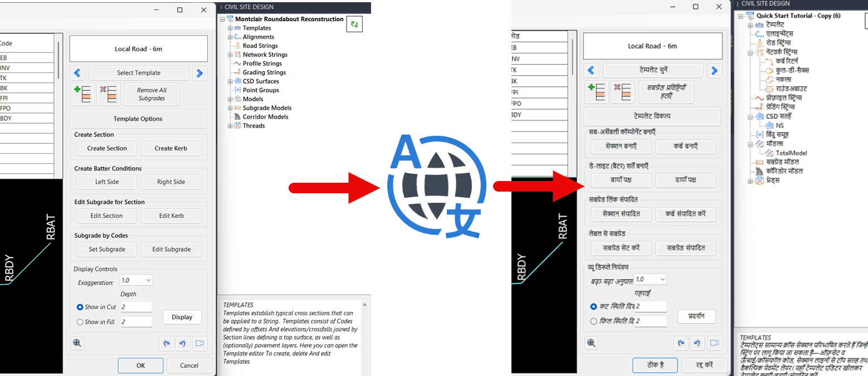Screen dimensions: 868x376
Task: Click magnifier zoom icon in Hindi dialog
Action: (x=591, y=343)
